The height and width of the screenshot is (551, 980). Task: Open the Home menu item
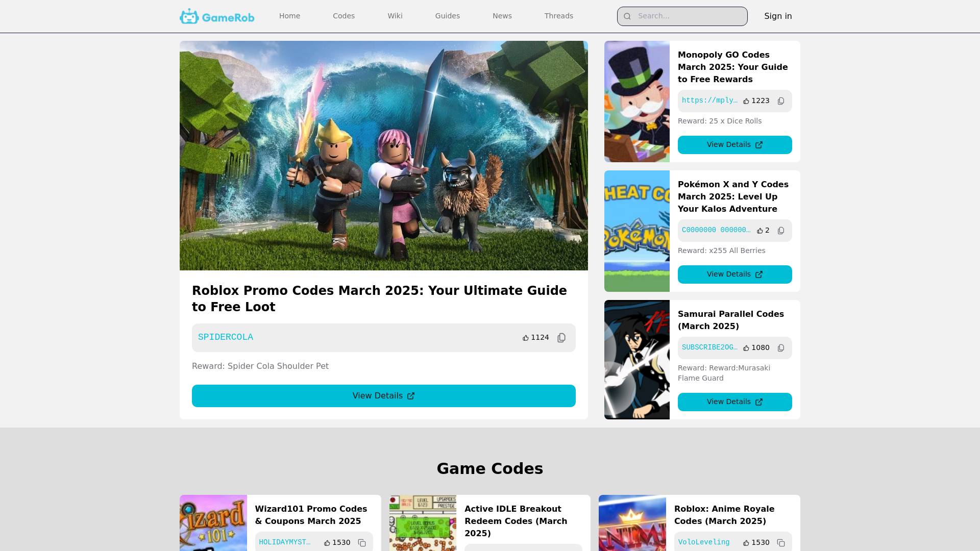[289, 16]
